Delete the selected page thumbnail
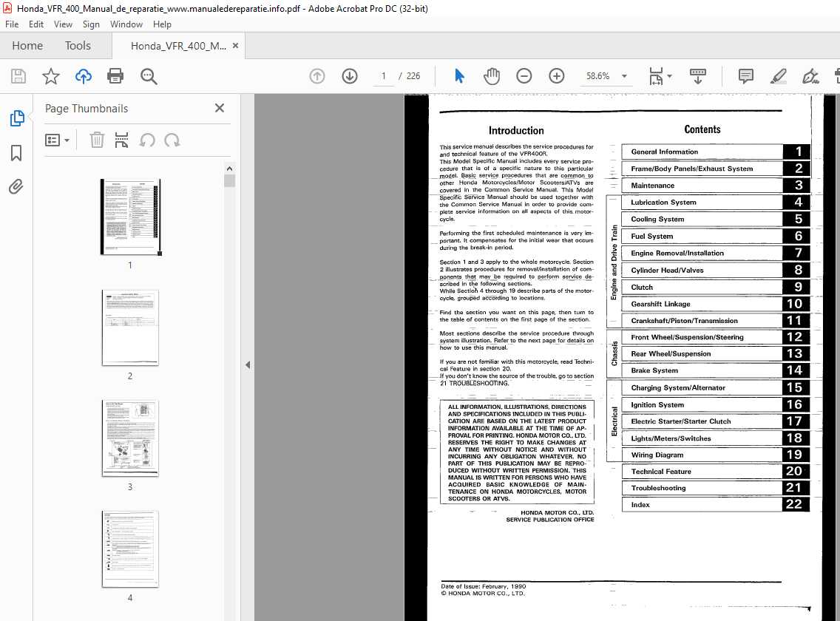840x621 pixels. coord(96,140)
